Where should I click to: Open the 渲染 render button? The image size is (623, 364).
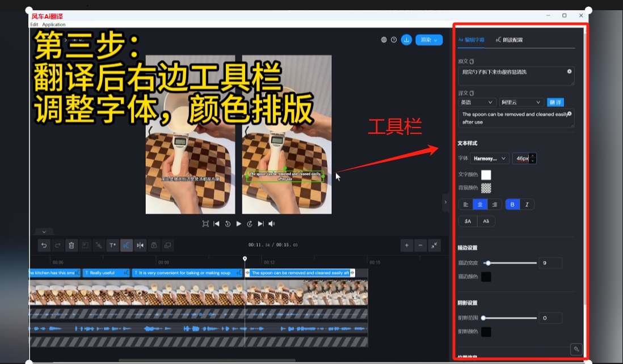[x=429, y=40]
